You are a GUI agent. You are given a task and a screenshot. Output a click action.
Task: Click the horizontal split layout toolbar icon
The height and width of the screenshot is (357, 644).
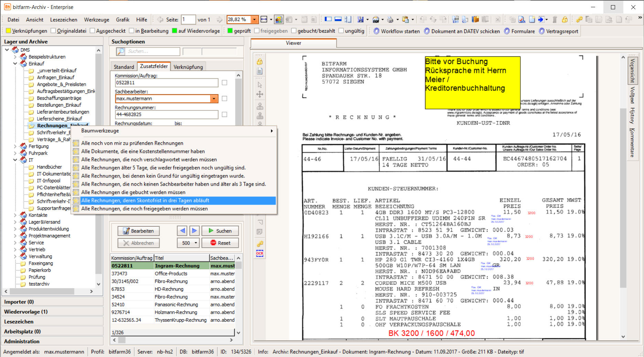(338, 20)
